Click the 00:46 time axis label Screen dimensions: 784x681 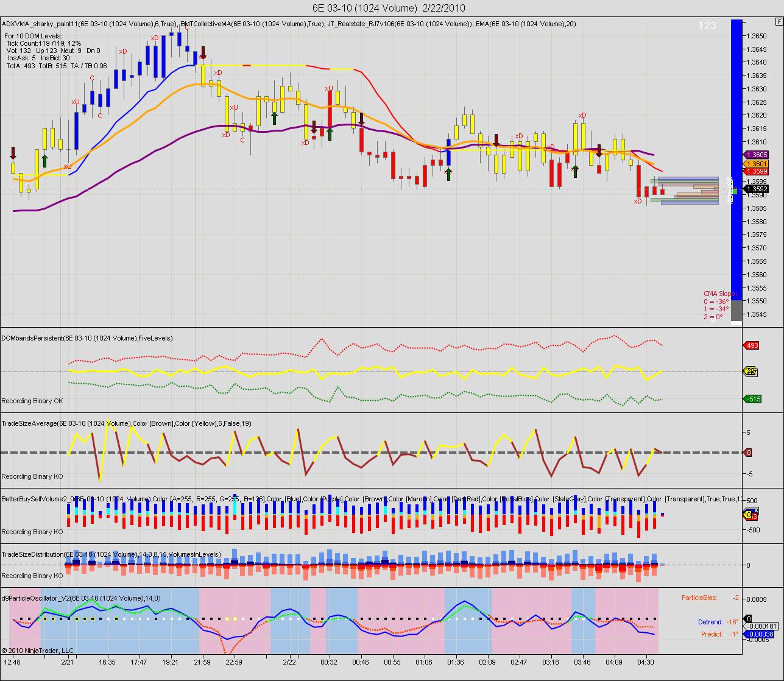coord(361,662)
